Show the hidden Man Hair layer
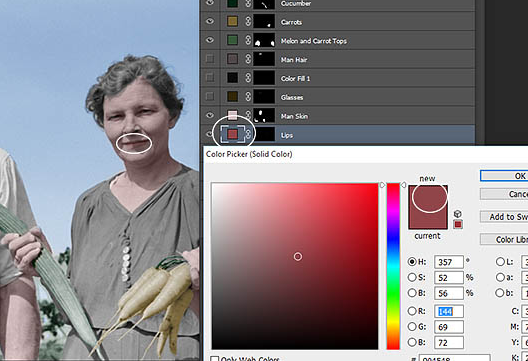Viewport: 528px width, 361px height. 210,59
